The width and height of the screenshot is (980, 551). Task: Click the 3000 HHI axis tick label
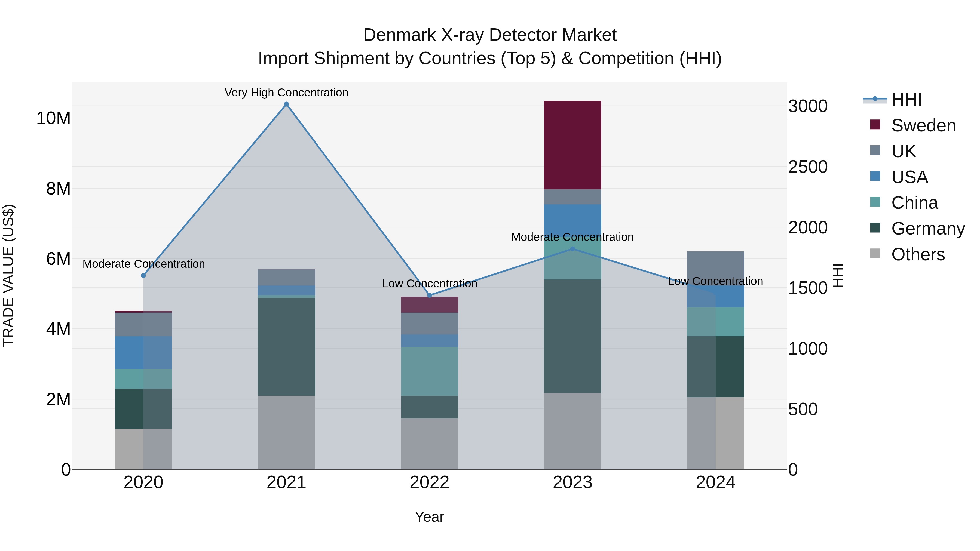[x=808, y=106]
